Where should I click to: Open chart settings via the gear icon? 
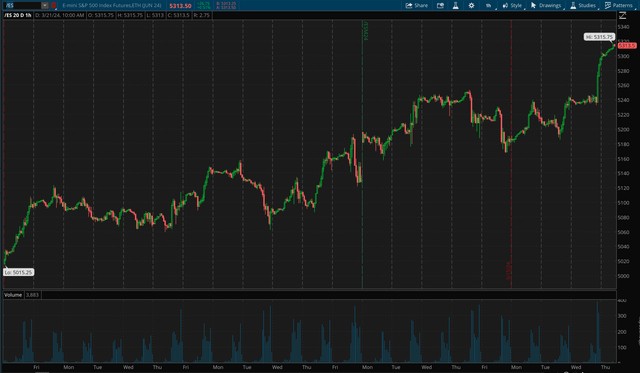471,5
